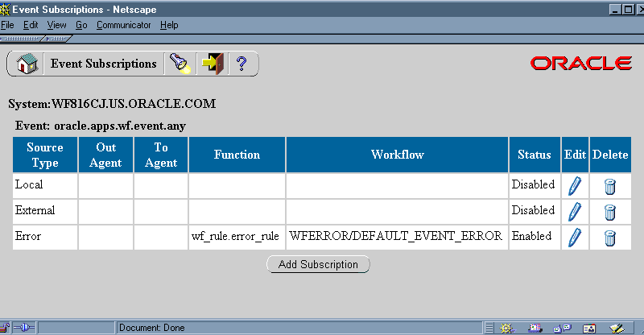Open Help with the question mark icon
The height and width of the screenshot is (335, 644).
pos(242,64)
